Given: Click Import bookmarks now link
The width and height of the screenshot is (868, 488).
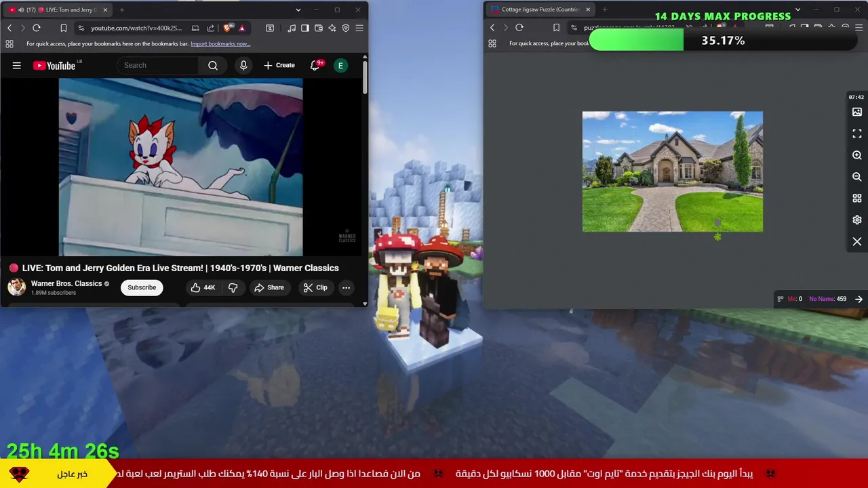Looking at the screenshot, I should [x=220, y=43].
